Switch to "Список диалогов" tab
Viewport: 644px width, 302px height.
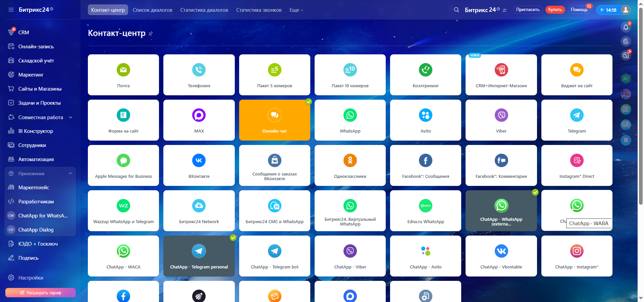152,10
